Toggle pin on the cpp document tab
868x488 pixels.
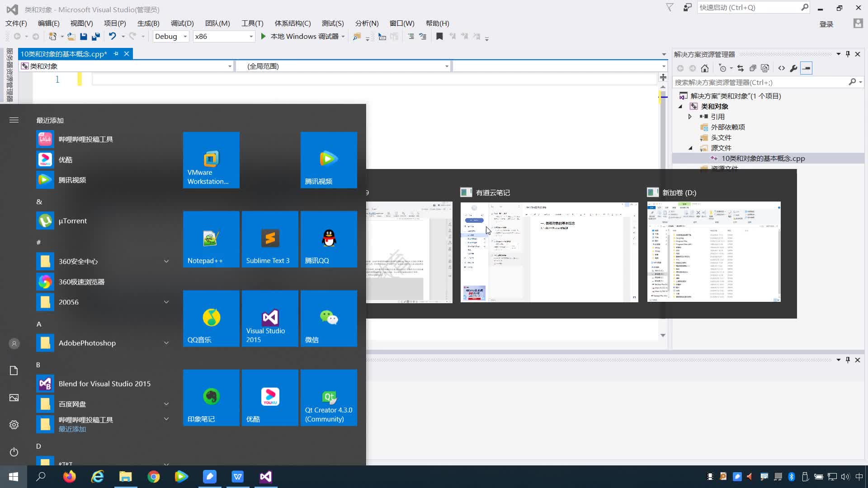point(116,54)
